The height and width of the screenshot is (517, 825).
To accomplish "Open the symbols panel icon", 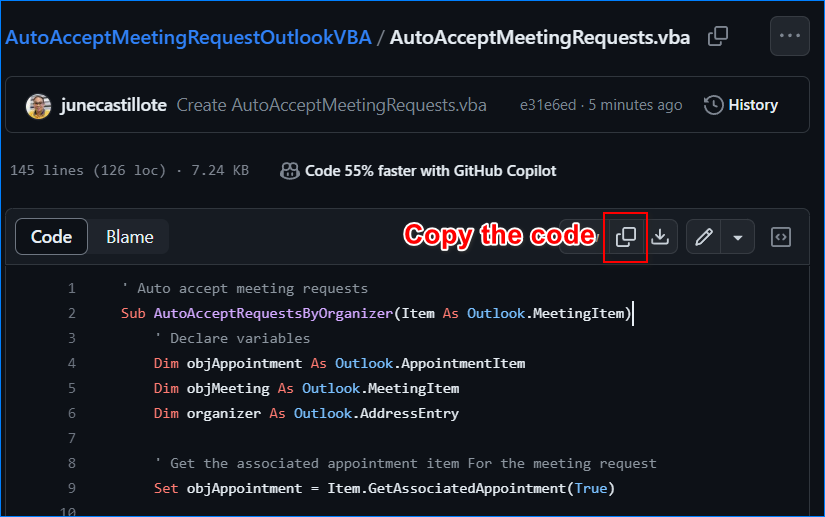I will click(781, 237).
